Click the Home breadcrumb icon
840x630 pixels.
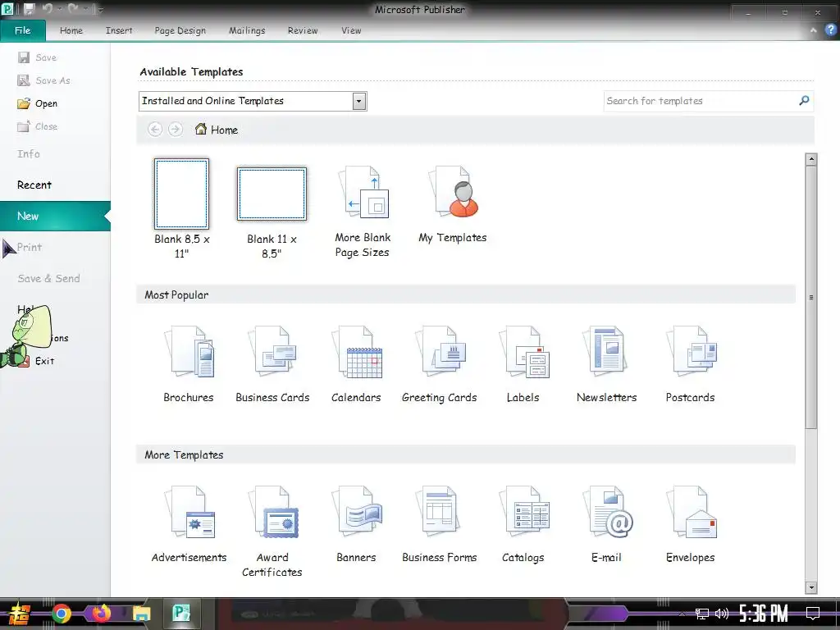200,129
